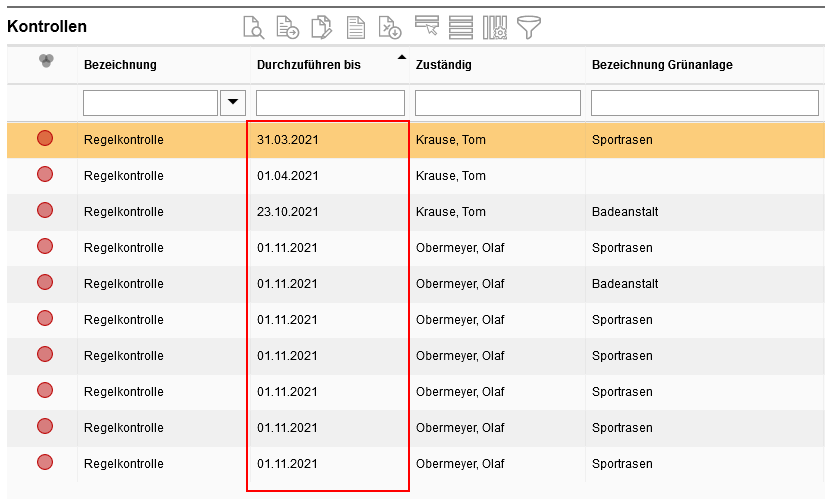Click the edit document pencil icon
This screenshot has height=499, width=825.
[322, 28]
